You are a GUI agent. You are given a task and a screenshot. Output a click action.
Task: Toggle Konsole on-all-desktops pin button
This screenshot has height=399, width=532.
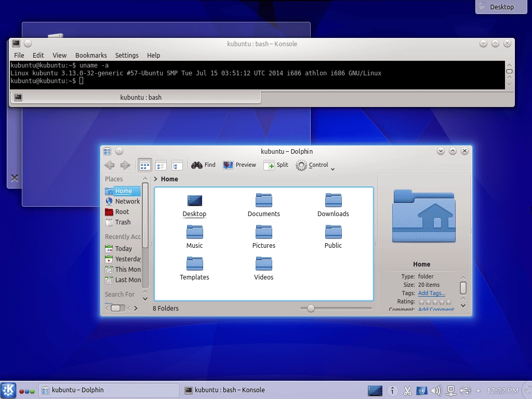[x=28, y=44]
